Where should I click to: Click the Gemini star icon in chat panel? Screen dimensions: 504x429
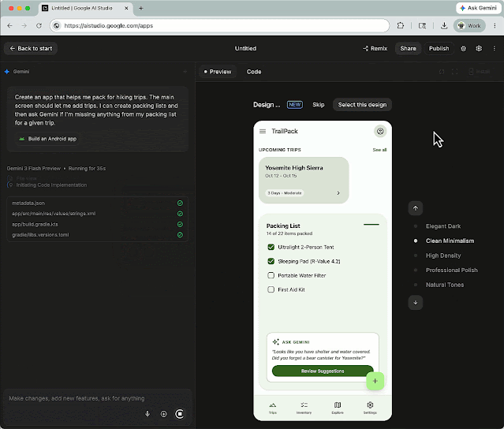coord(7,72)
